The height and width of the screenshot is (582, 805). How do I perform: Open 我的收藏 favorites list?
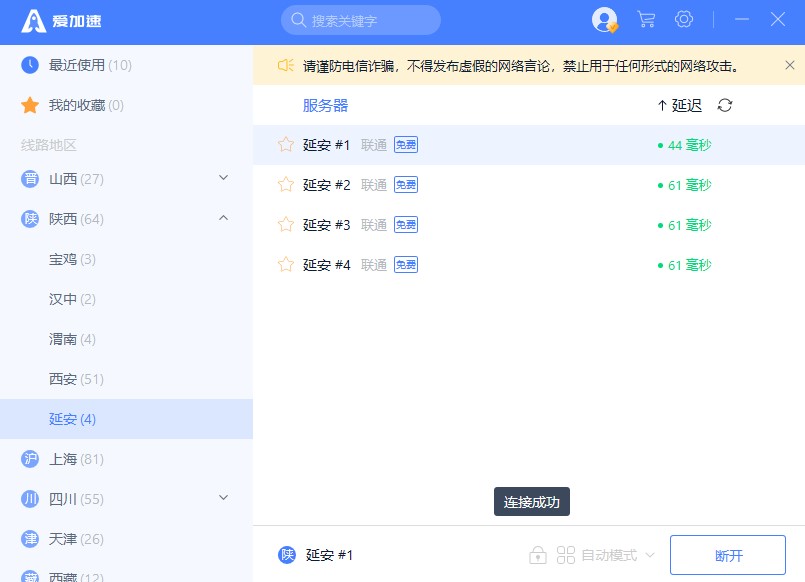click(85, 105)
